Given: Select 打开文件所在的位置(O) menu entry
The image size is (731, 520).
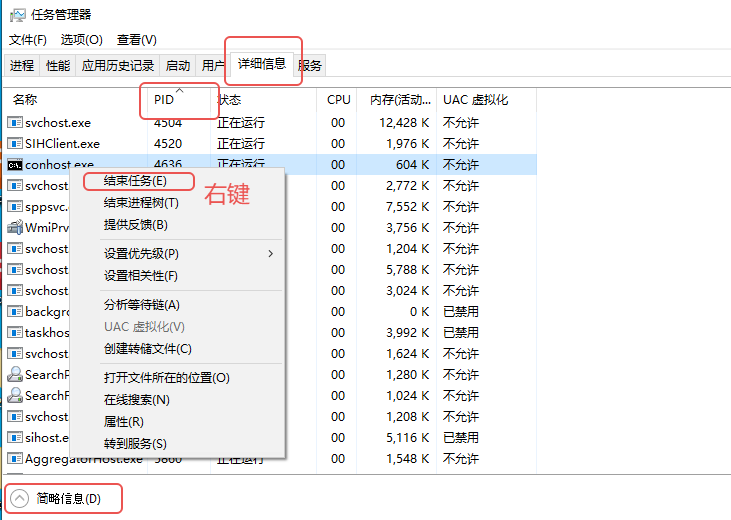Looking at the screenshot, I should 167,377.
